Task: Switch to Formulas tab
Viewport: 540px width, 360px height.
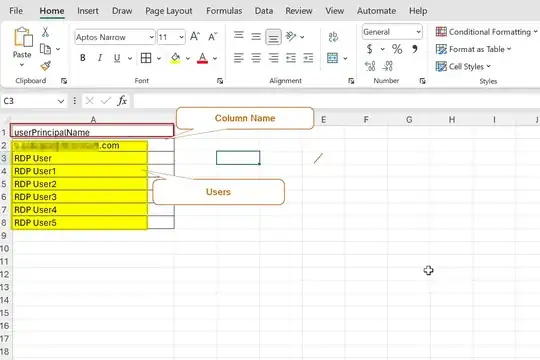Action: point(224,11)
